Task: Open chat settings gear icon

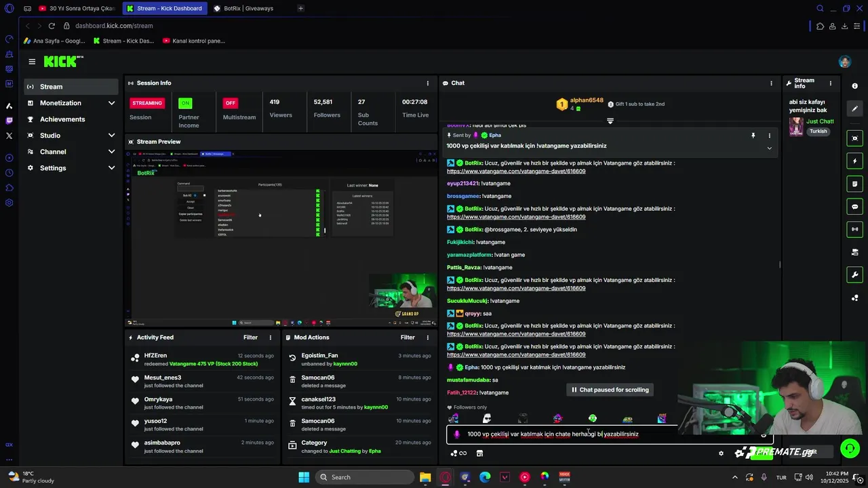Action: [x=721, y=453]
